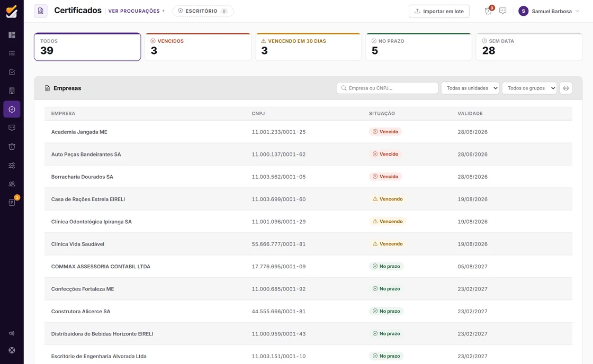Open the companies building icon in sidebar

[12, 90]
